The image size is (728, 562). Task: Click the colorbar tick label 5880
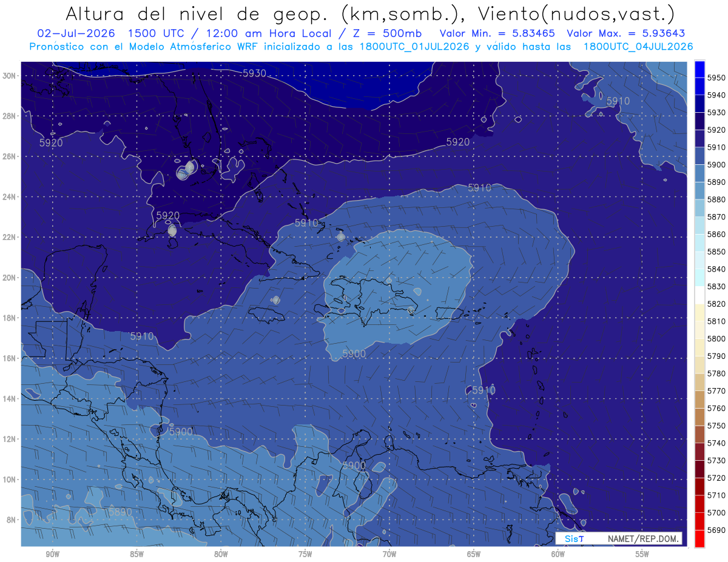(x=716, y=199)
